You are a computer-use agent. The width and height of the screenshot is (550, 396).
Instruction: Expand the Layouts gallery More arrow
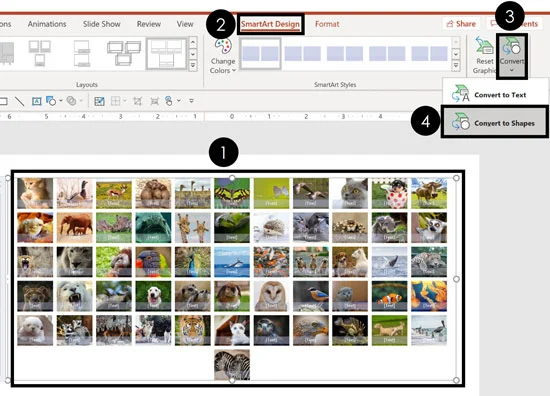[193, 66]
